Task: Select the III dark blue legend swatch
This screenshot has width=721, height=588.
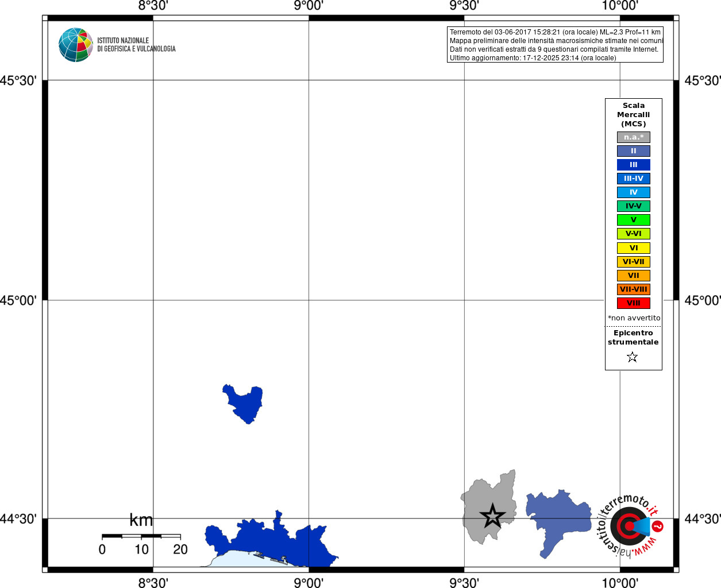Action: [634, 165]
